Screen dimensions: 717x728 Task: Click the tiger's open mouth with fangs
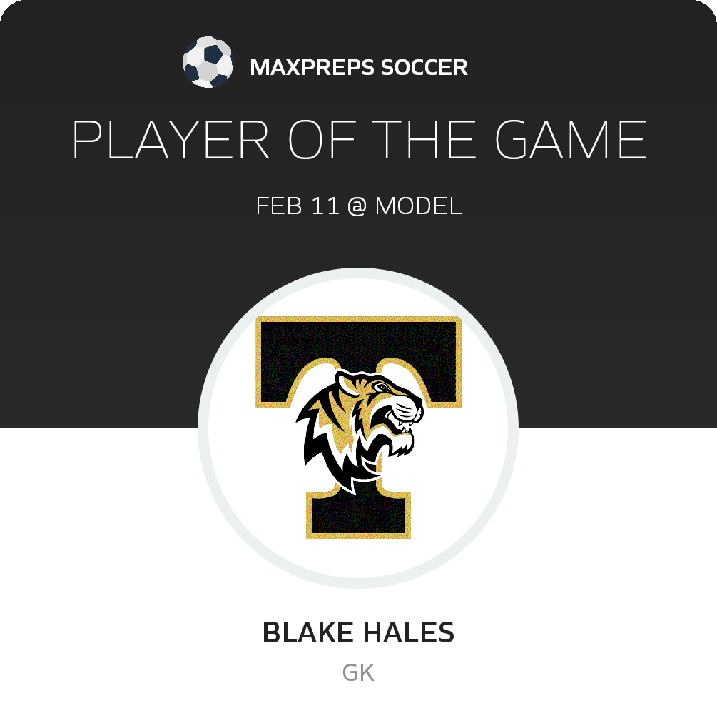point(403,422)
